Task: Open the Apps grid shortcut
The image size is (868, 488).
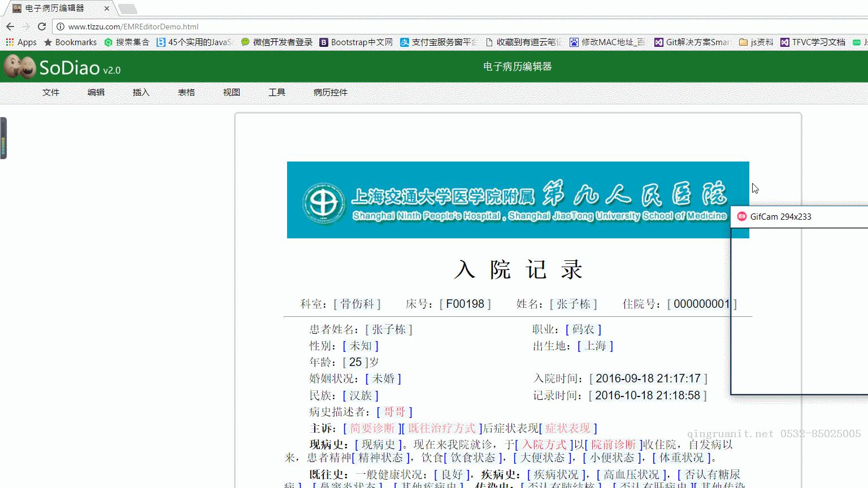Action: [21, 42]
